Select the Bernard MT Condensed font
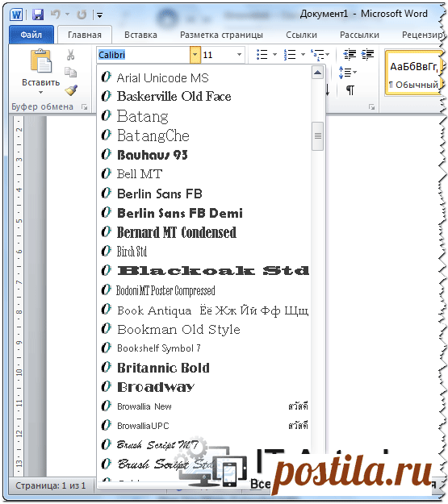448x504 pixels. (x=203, y=232)
